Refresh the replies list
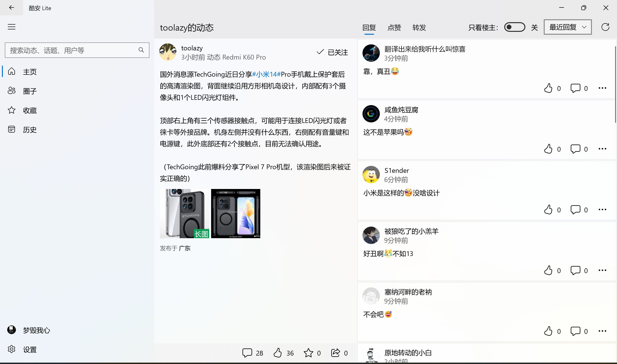 click(605, 27)
